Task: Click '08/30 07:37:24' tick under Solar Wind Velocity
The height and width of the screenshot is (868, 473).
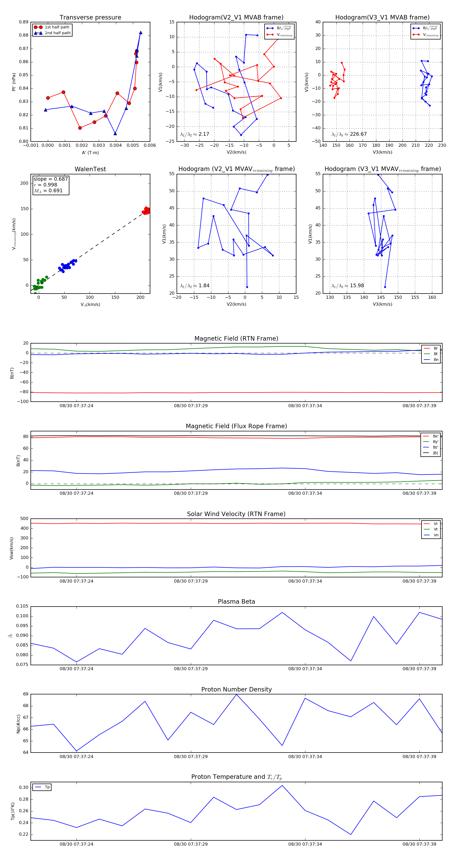Action: click(76, 581)
